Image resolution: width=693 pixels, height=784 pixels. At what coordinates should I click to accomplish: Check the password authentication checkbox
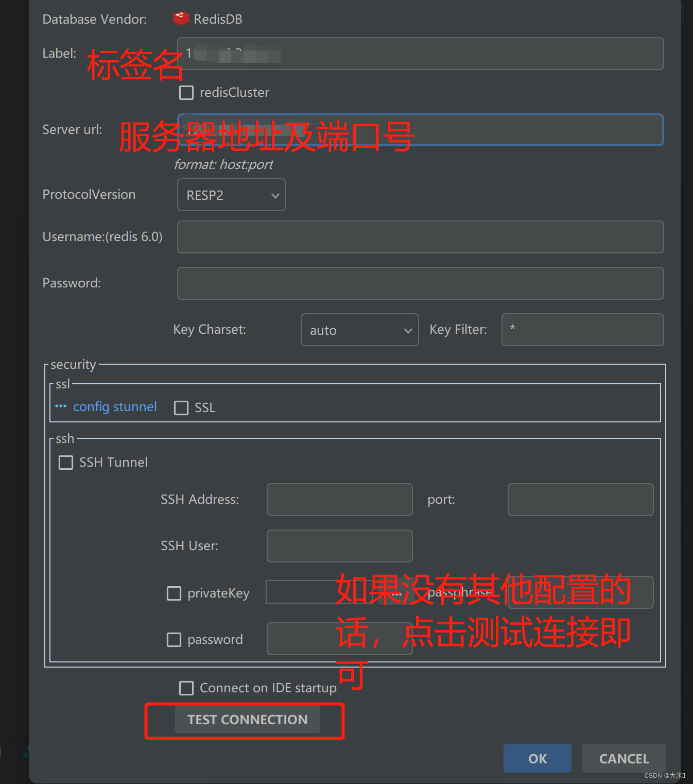(x=174, y=640)
